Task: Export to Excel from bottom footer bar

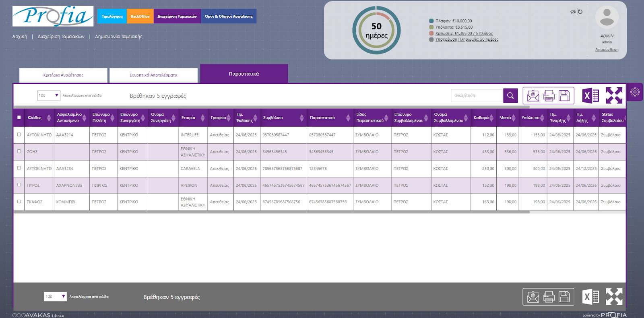Action: [x=590, y=297]
